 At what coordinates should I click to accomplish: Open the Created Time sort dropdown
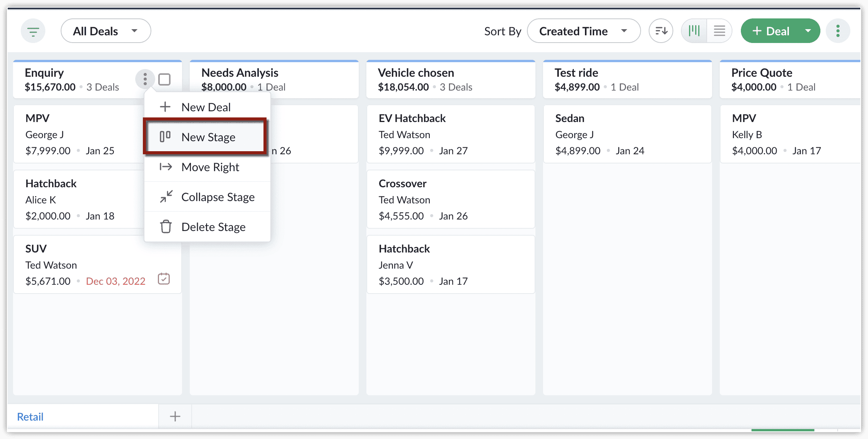[x=583, y=31]
